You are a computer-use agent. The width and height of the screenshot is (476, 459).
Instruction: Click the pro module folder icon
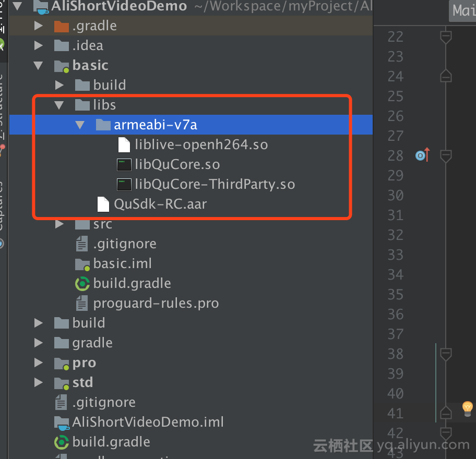[x=62, y=363]
